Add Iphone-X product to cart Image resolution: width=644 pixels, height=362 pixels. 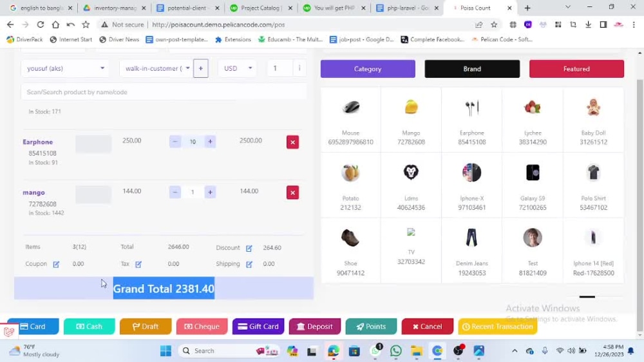point(472,186)
